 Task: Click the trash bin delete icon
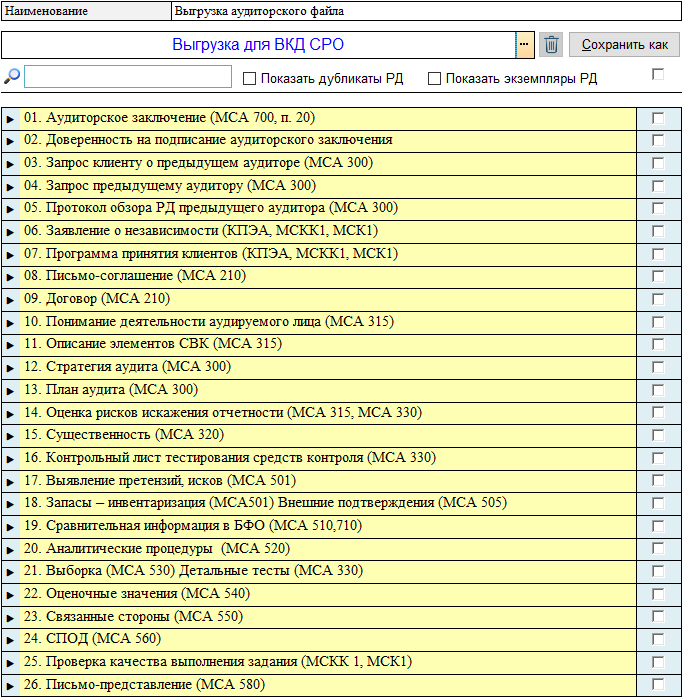[551, 45]
